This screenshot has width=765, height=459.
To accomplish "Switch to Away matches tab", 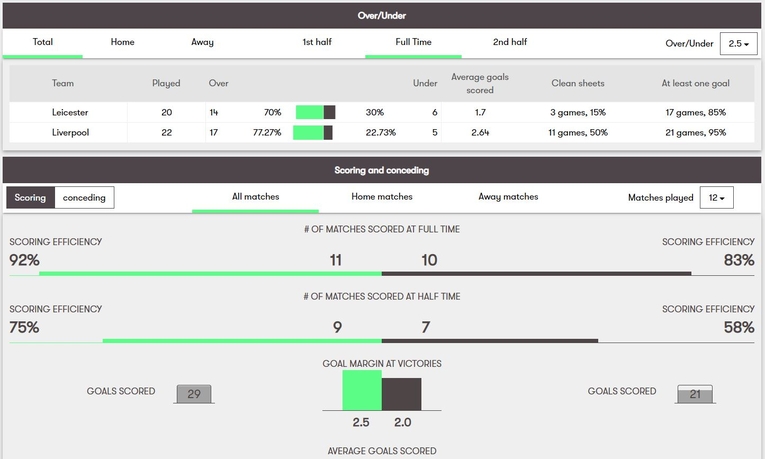I will 508,197.
